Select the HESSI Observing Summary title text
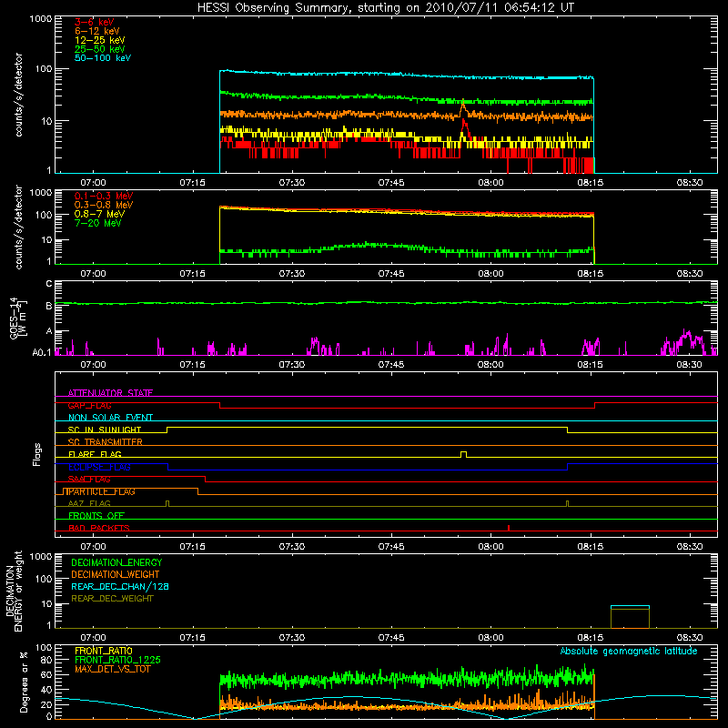The height and width of the screenshot is (728, 728). coord(385,7)
